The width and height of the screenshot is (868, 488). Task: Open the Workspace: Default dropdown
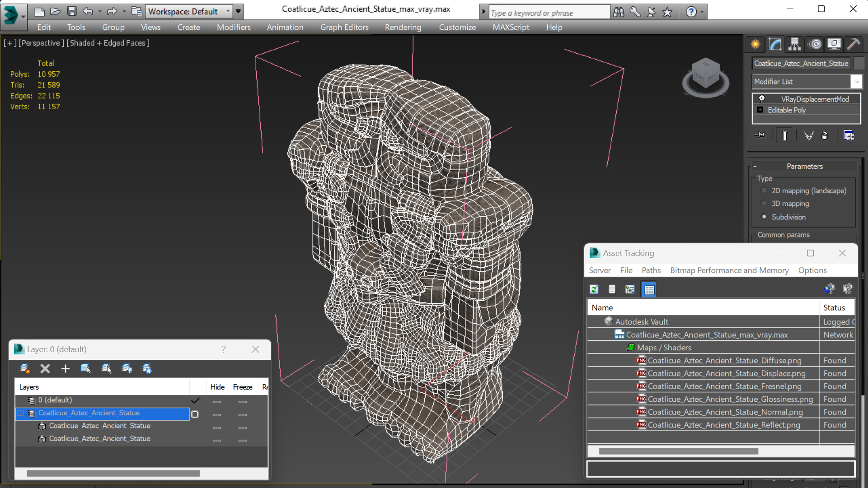pyautogui.click(x=189, y=11)
